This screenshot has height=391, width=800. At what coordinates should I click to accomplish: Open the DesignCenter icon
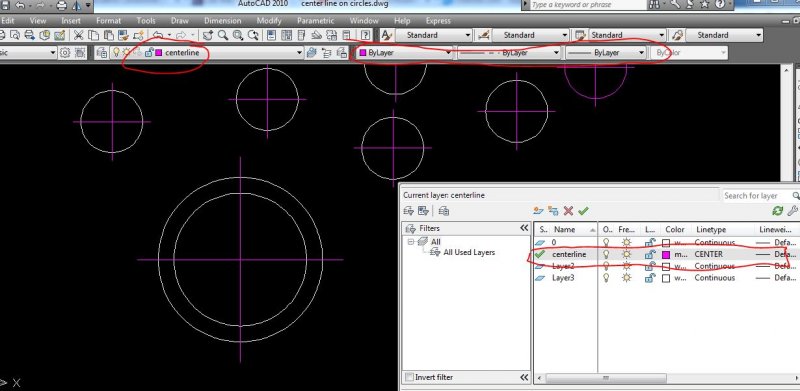click(x=287, y=35)
